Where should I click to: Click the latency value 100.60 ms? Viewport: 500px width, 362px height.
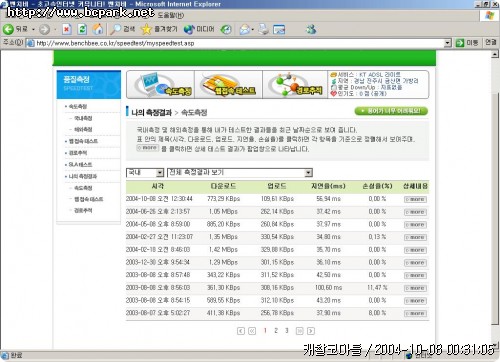pos(328,287)
